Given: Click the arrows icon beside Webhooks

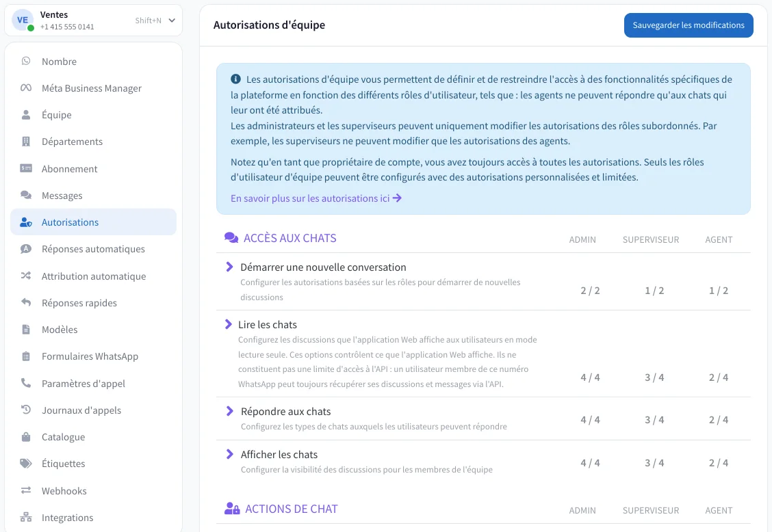Looking at the screenshot, I should [x=26, y=490].
